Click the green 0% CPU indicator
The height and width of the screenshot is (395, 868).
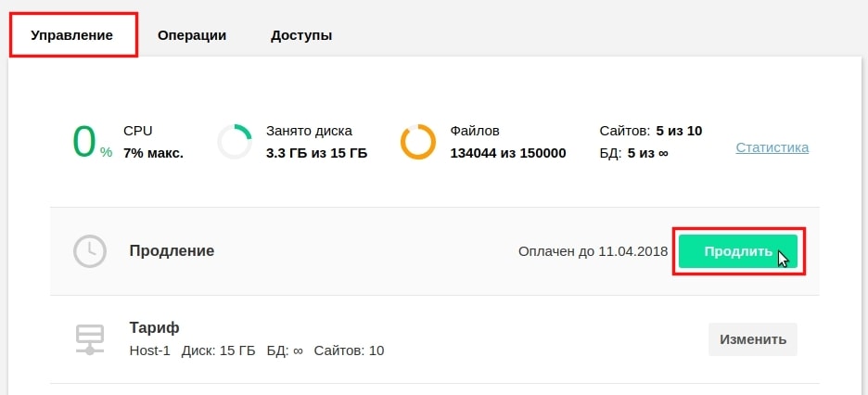92,142
